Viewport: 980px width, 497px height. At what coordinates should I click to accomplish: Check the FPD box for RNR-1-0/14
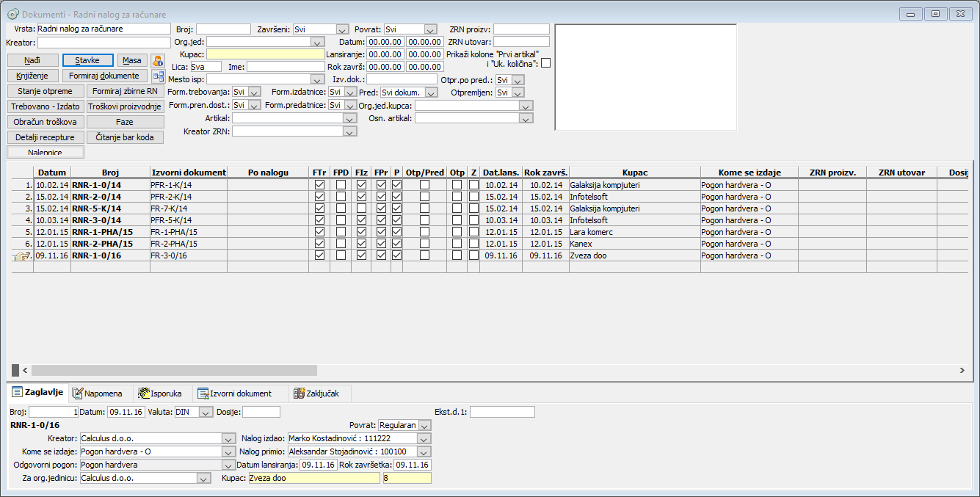[341, 185]
